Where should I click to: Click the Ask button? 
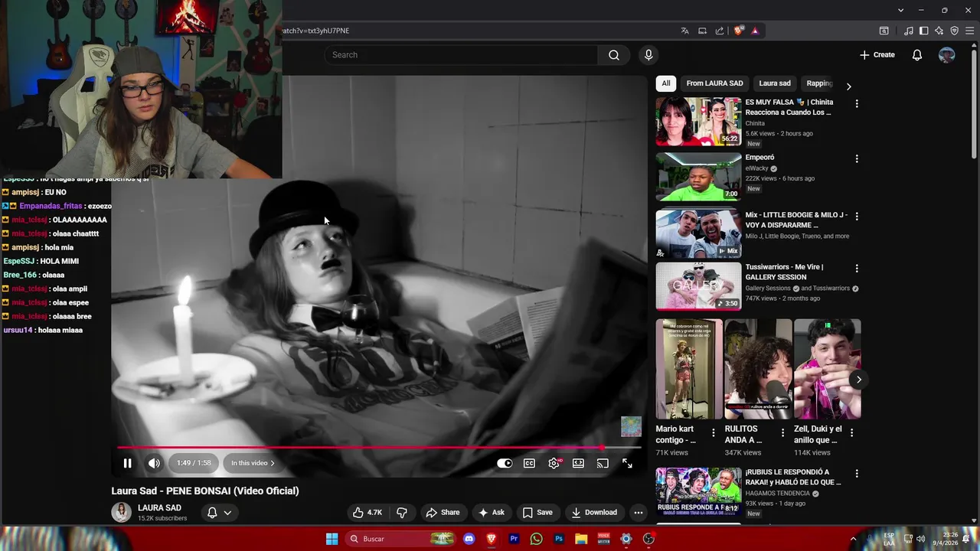(491, 513)
